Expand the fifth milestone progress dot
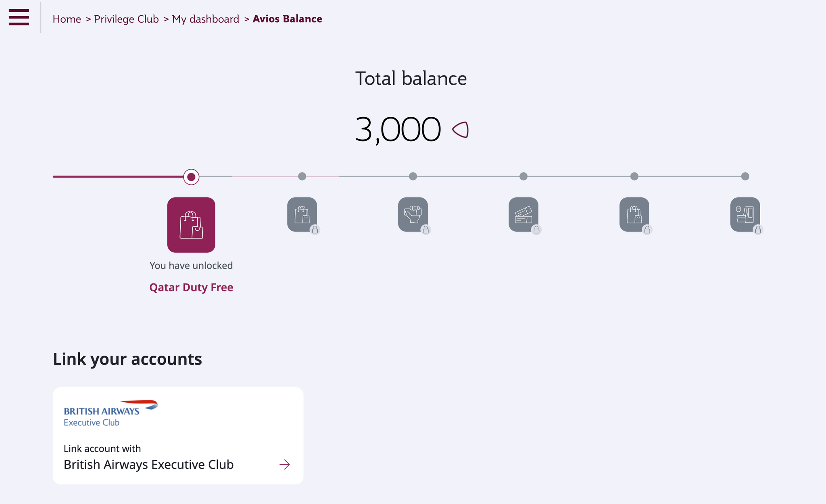This screenshot has height=504, width=826. (x=634, y=176)
